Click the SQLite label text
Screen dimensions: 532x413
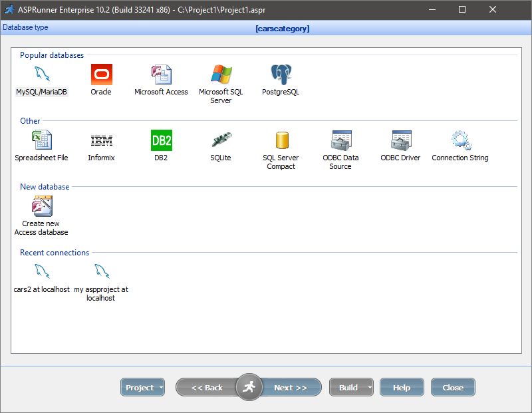[x=221, y=158]
